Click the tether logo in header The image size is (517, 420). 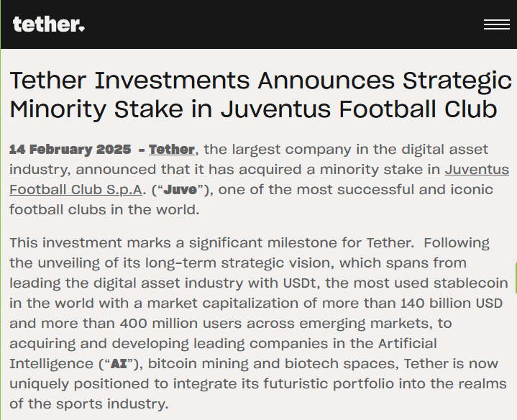[49, 24]
